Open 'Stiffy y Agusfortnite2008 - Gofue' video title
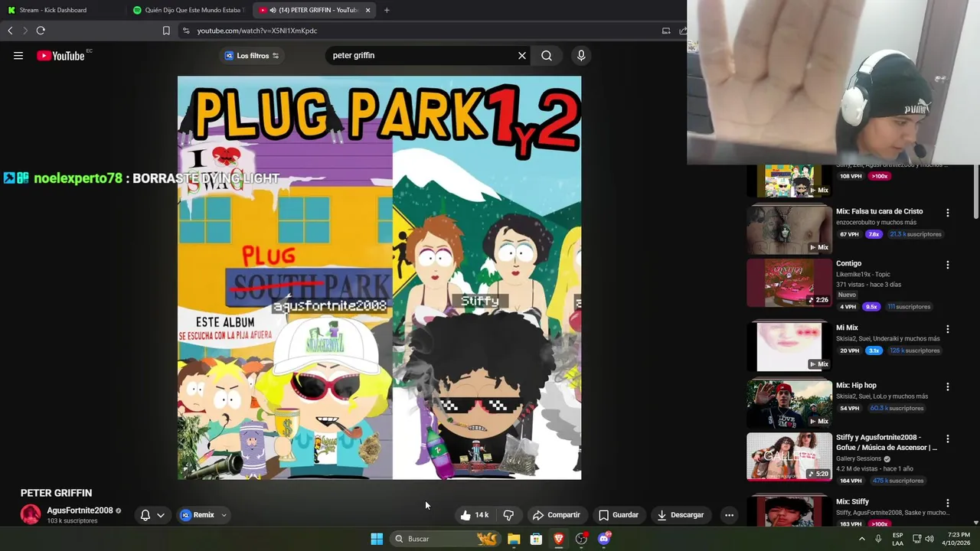 (x=887, y=442)
